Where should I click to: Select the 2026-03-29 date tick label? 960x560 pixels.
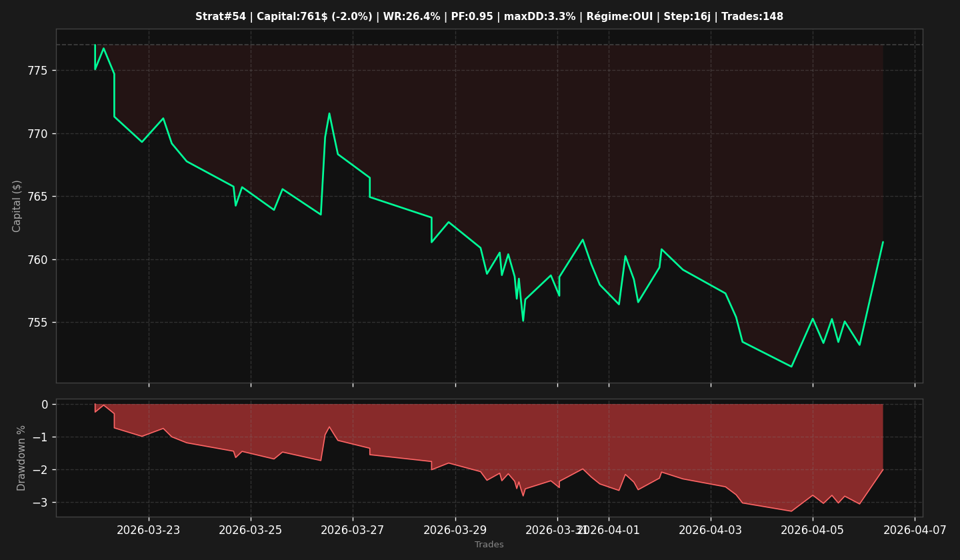pyautogui.click(x=455, y=530)
